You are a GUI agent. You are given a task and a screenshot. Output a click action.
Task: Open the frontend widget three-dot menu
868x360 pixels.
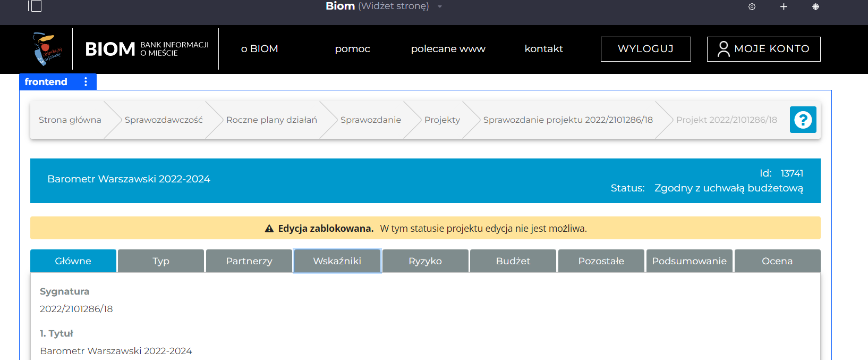[86, 82]
